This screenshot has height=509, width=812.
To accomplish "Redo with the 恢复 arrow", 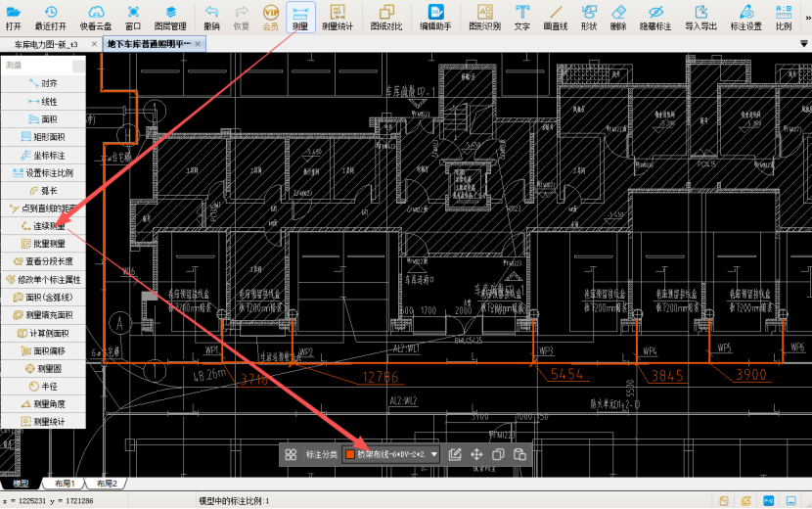I will (x=242, y=18).
